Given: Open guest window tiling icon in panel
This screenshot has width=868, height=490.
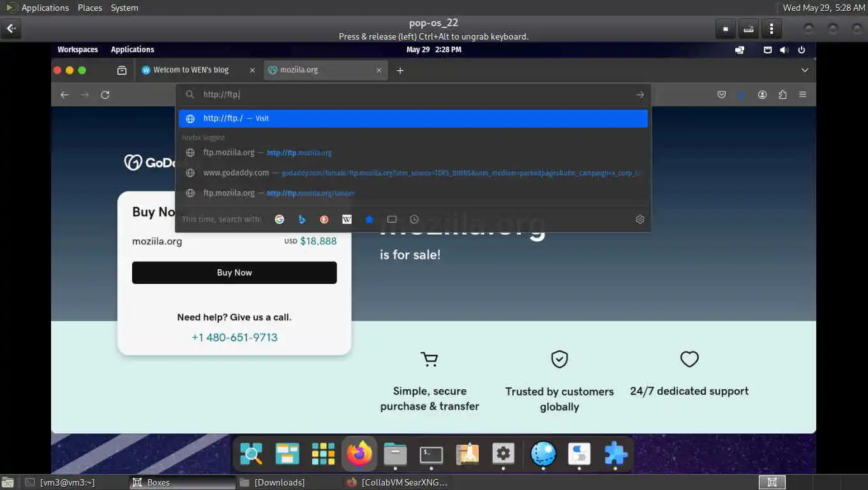Looking at the screenshot, I should pos(740,50).
